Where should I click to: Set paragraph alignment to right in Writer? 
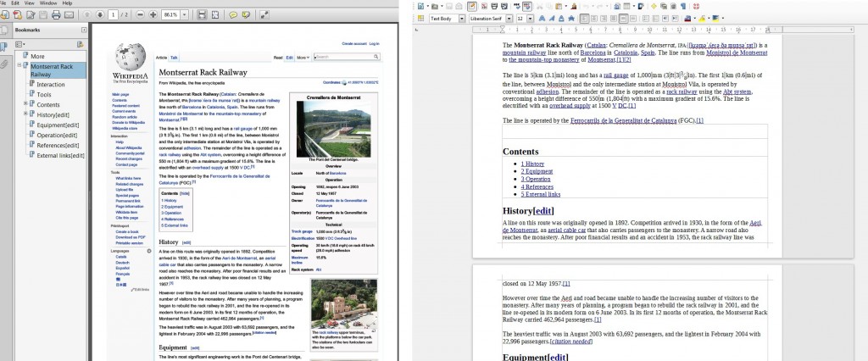(604, 19)
